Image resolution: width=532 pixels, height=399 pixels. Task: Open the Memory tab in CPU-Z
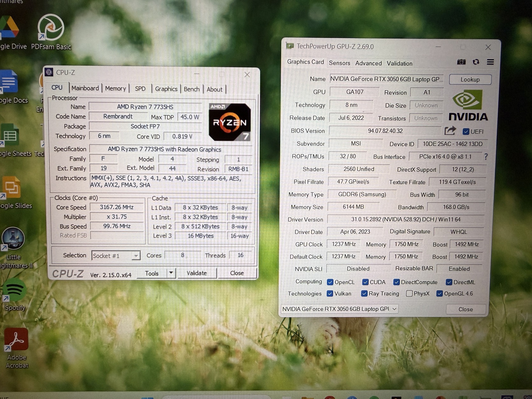click(x=115, y=88)
